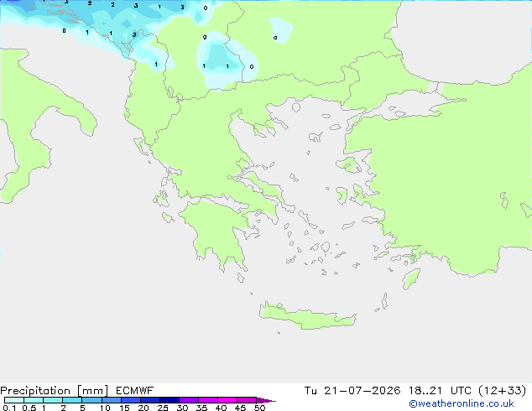
Task: Click the 40 mm magenta legend swatch
Action: (227, 400)
